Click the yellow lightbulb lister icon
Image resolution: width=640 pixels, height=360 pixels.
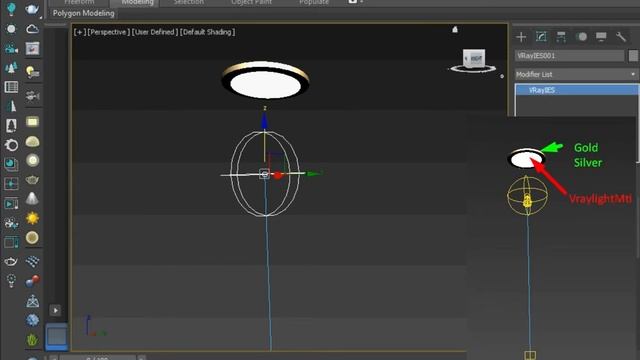32,72
